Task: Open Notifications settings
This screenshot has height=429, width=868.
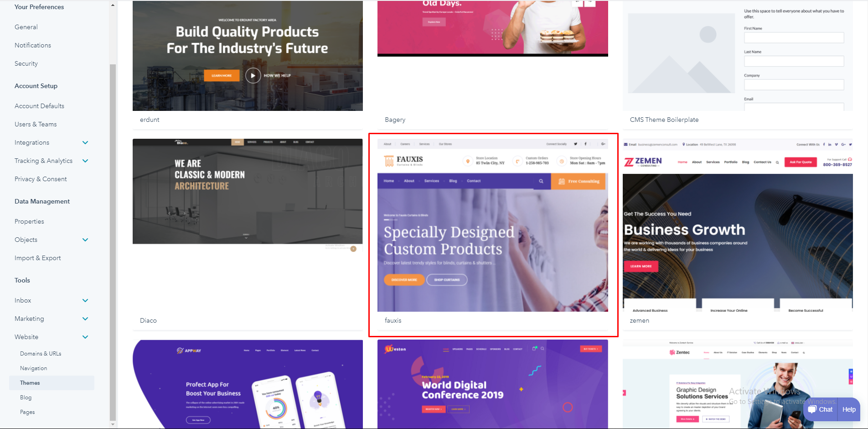Action: (33, 45)
